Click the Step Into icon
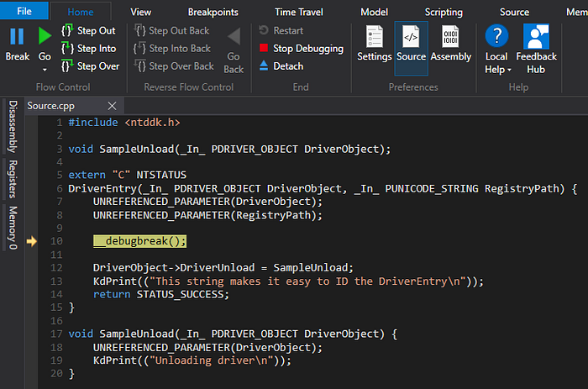This screenshot has height=389, width=588. [67, 49]
